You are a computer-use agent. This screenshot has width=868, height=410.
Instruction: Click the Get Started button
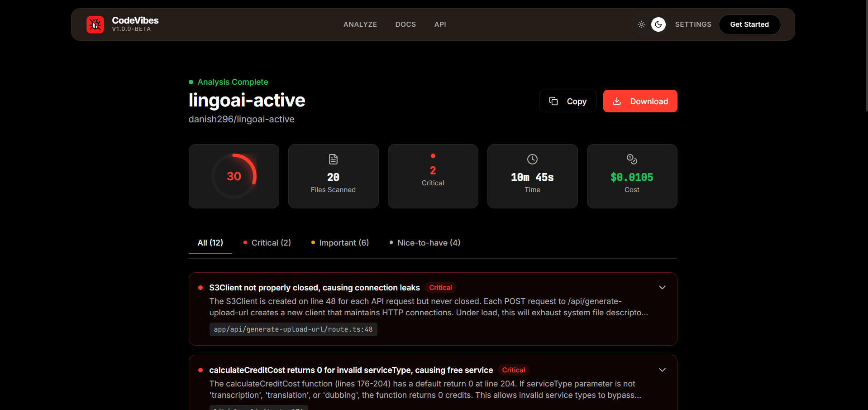(x=749, y=24)
